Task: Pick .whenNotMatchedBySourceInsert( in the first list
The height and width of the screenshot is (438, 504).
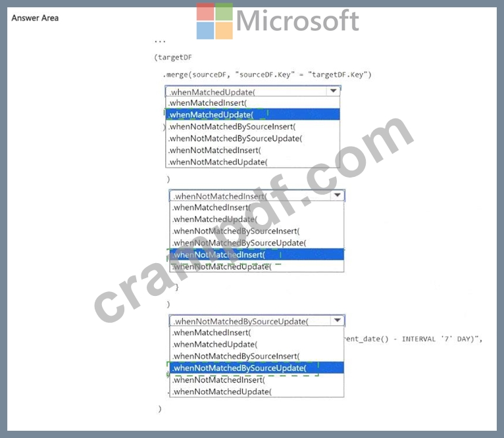Action: coord(253,126)
